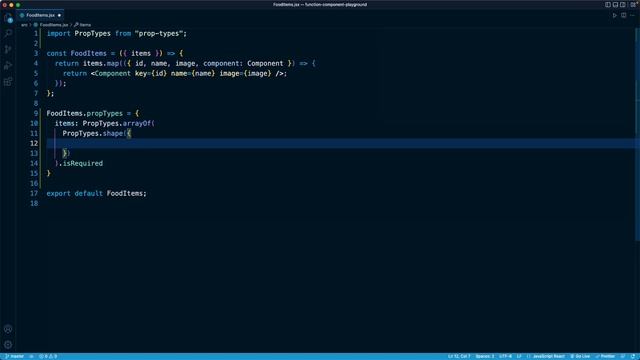
Task: Toggle the bottom panel layout icon
Action: [615, 4]
